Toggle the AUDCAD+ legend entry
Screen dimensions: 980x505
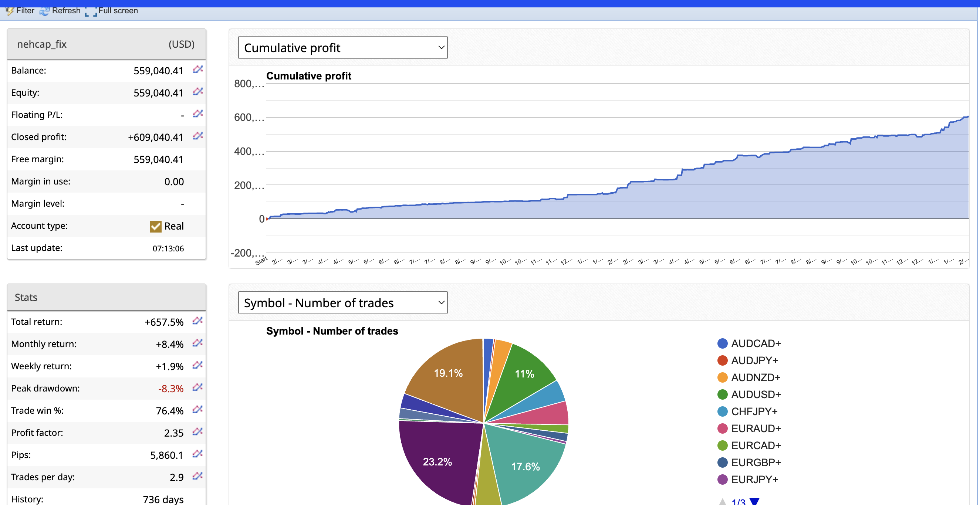pyautogui.click(x=755, y=343)
